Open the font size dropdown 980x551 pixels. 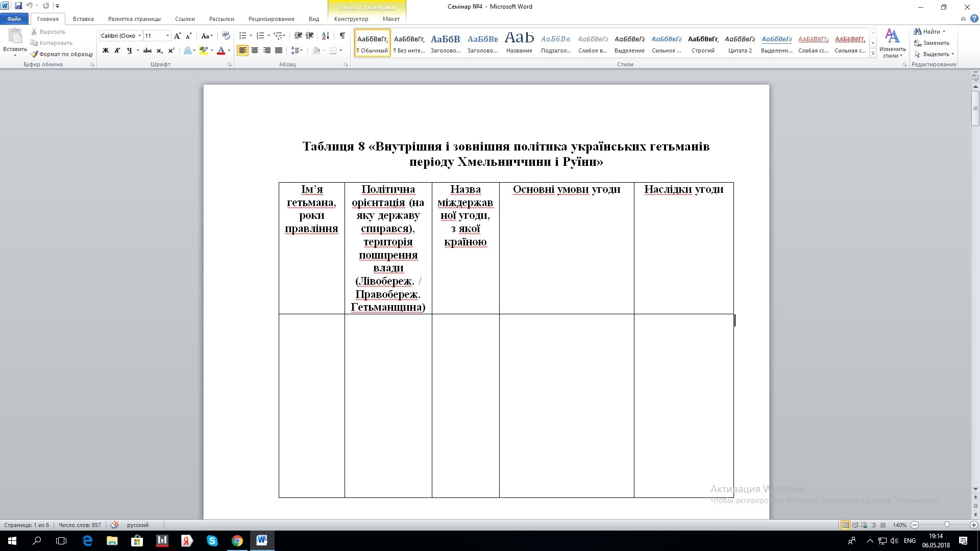[x=167, y=36]
